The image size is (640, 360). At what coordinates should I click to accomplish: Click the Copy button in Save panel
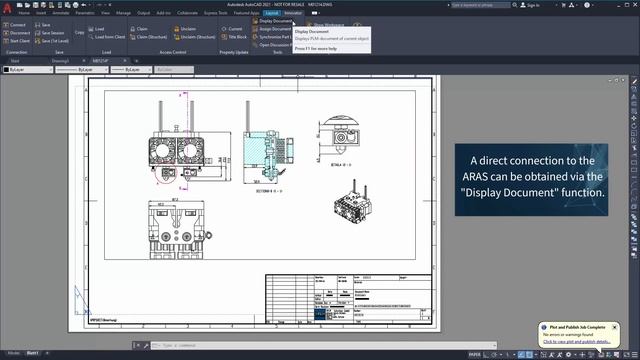point(79,32)
